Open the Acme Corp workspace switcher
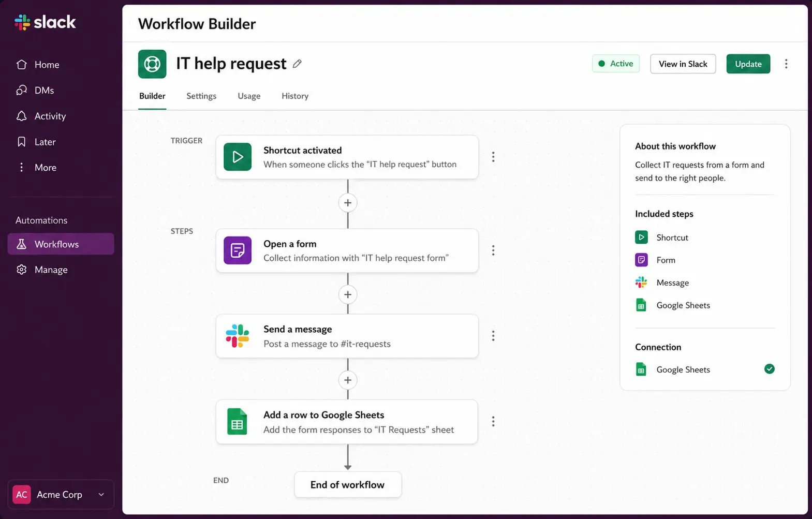The image size is (812, 519). [61, 495]
